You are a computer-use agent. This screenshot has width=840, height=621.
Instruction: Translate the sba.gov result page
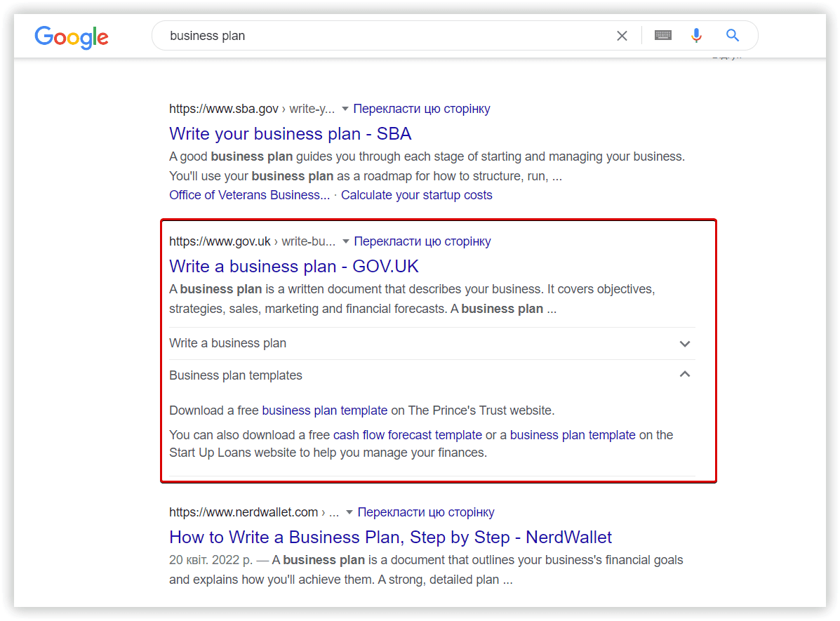point(421,109)
